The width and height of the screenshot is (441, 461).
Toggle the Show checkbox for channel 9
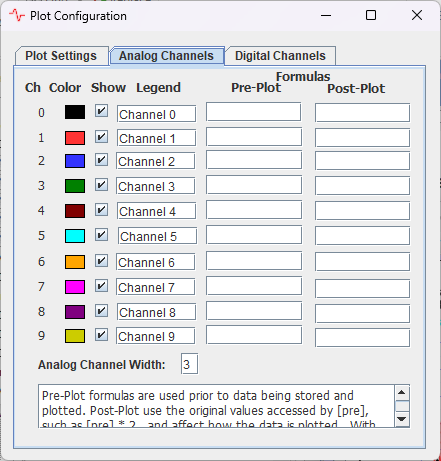[101, 334]
